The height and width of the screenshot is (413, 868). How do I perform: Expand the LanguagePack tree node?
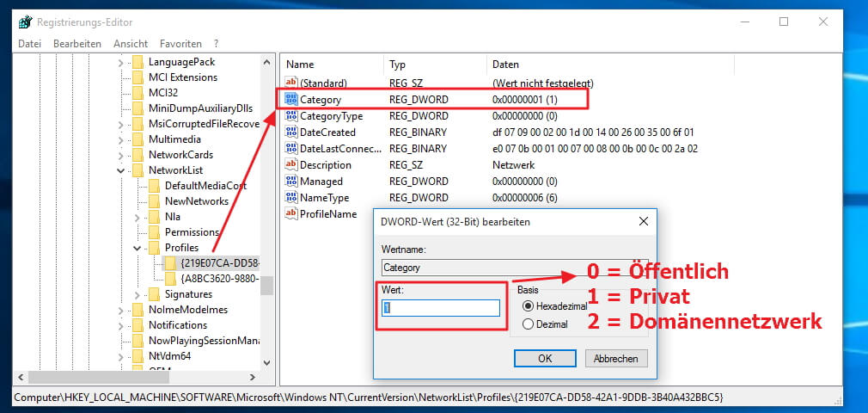coord(121,63)
